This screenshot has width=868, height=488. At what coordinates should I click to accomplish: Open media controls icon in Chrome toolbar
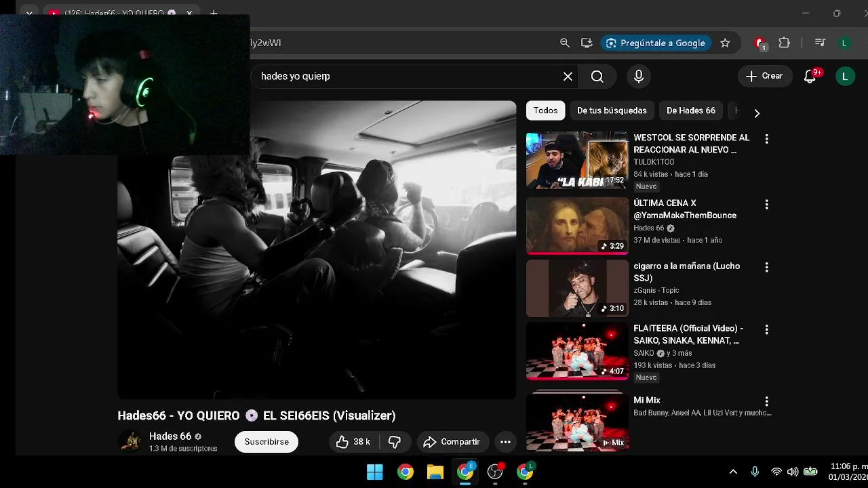click(x=820, y=43)
